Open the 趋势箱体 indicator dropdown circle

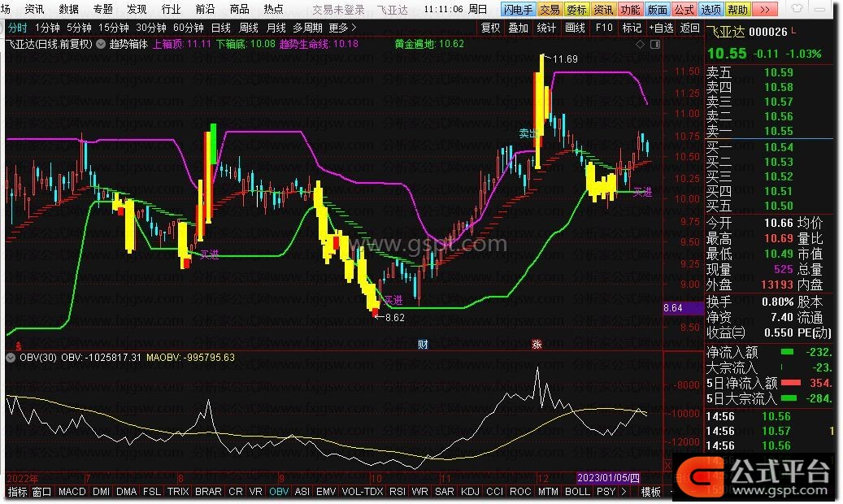pos(101,44)
